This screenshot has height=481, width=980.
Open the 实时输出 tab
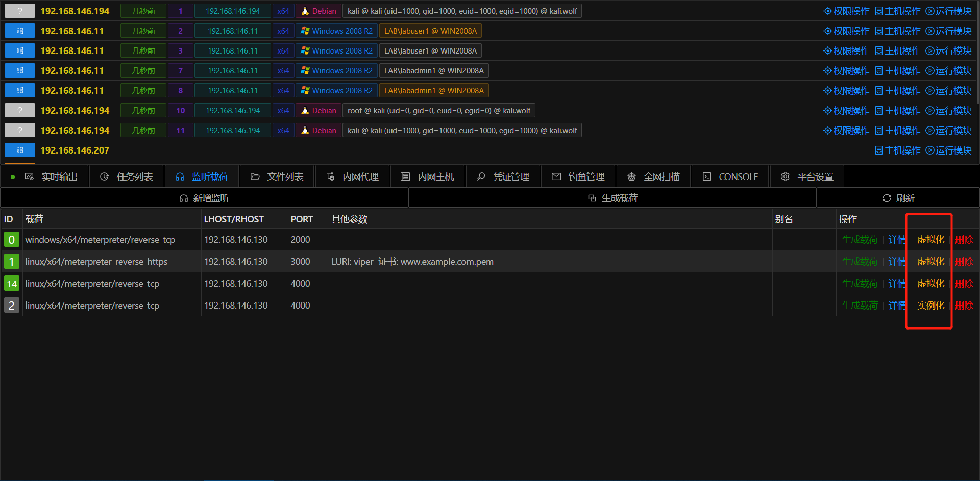coord(51,176)
